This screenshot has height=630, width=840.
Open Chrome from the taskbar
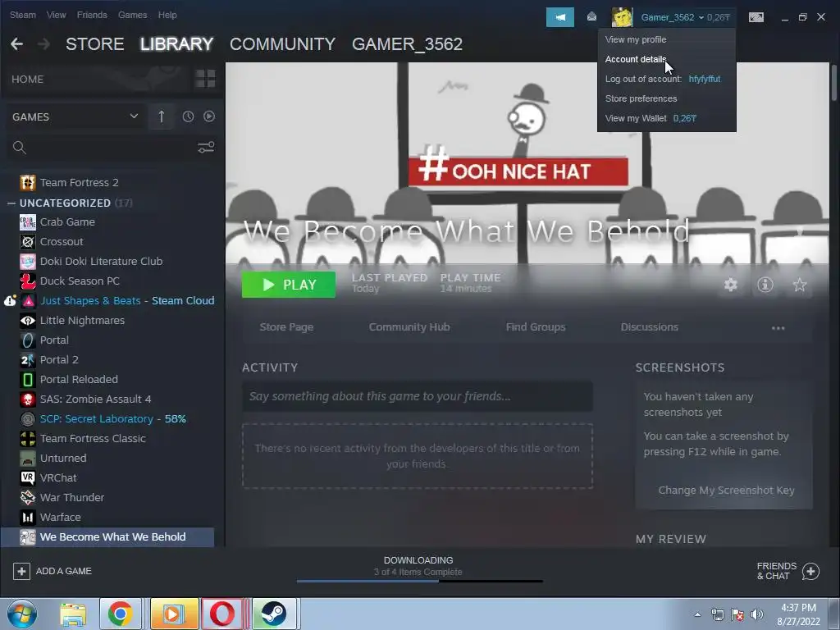tap(120, 614)
